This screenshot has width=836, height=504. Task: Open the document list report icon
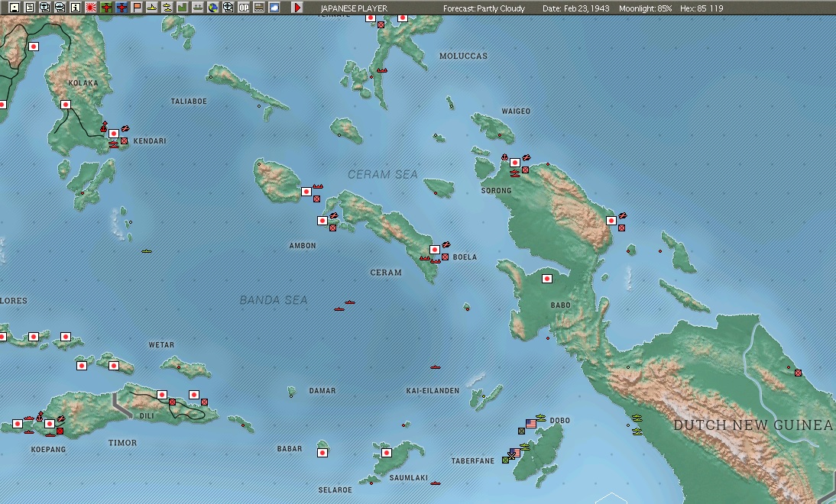click(30, 8)
